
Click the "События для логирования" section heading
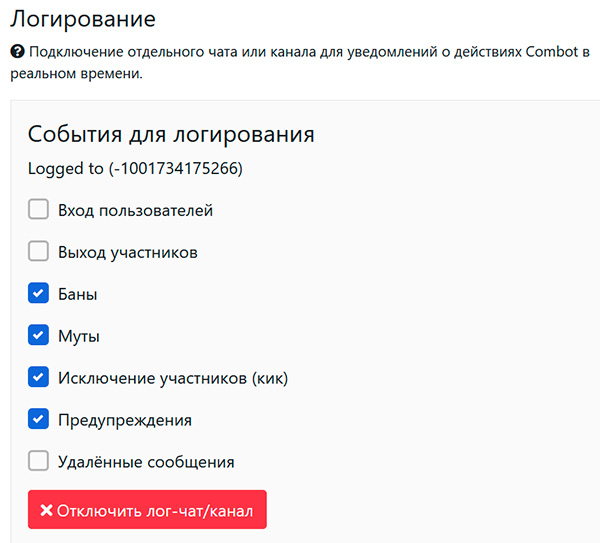171,134
